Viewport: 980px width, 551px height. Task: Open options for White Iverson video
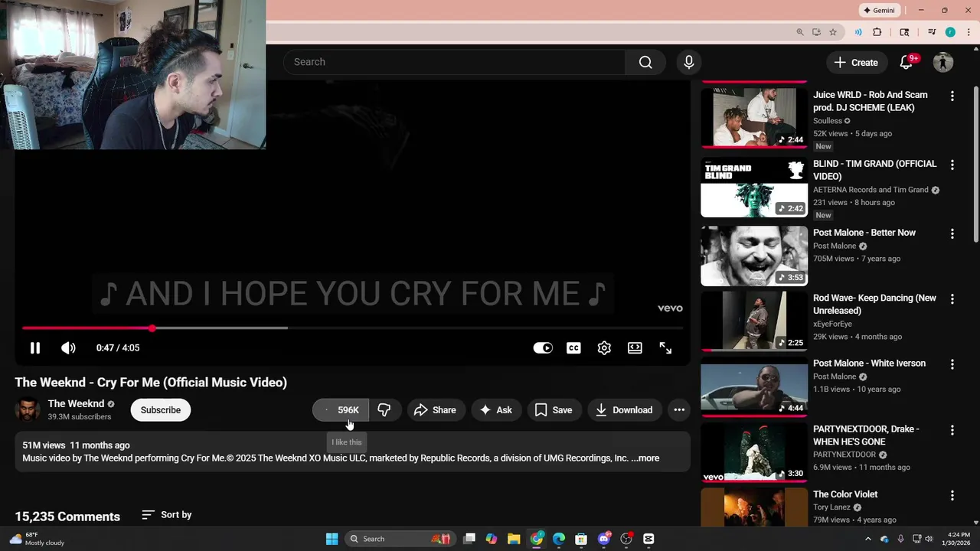952,365
